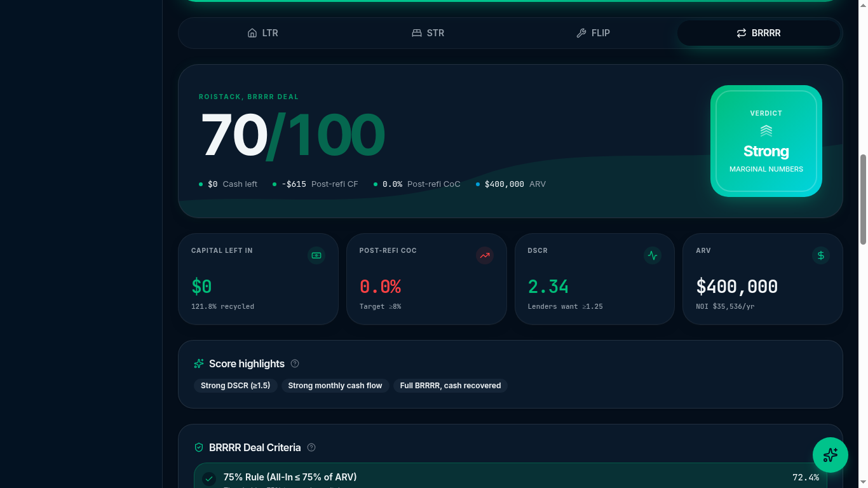This screenshot has height=488, width=868.
Task: Click the Target ≥8% text
Action: pyautogui.click(x=380, y=306)
